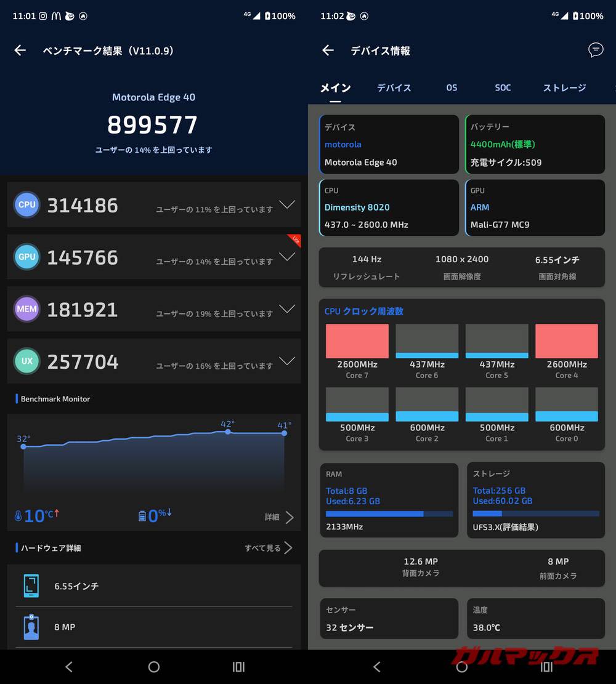
Task: Tap the blue CPU score badge
Action: pyautogui.click(x=26, y=205)
